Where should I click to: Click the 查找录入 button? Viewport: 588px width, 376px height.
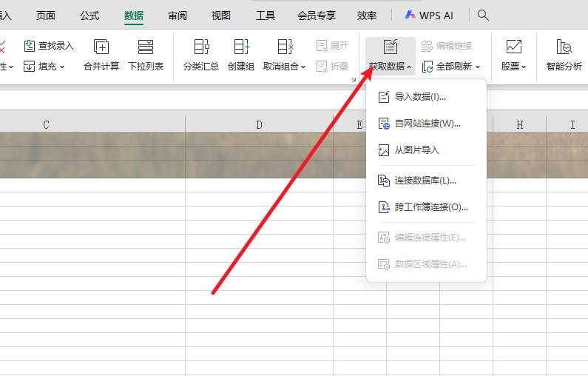[x=49, y=46]
